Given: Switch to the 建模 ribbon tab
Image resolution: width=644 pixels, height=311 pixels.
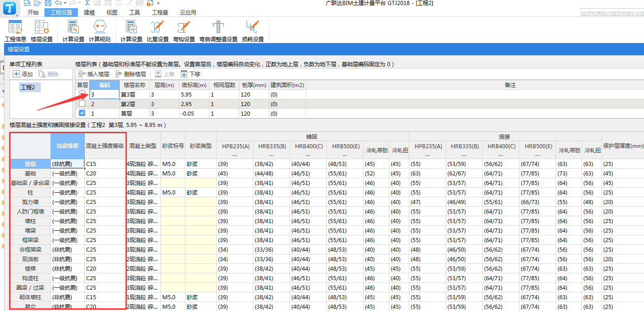Looking at the screenshot, I should point(89,13).
